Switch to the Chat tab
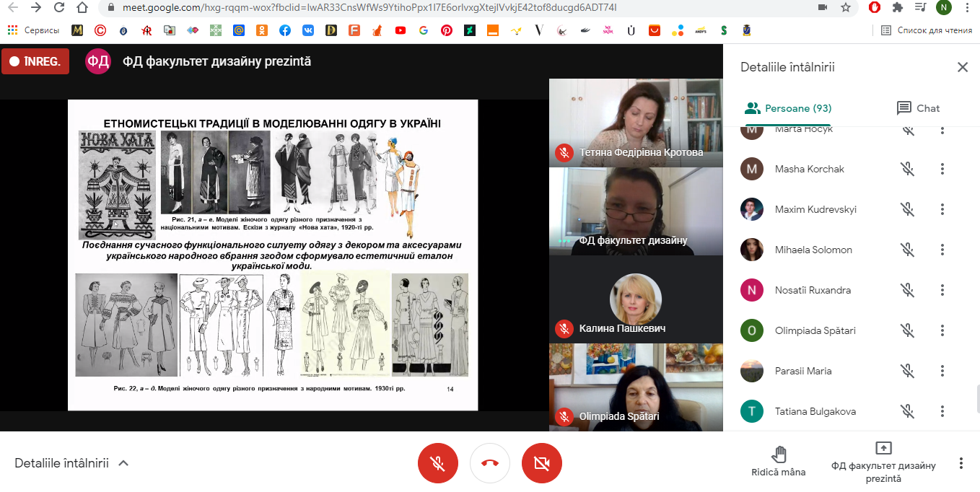The height and width of the screenshot is (492, 980). click(918, 108)
